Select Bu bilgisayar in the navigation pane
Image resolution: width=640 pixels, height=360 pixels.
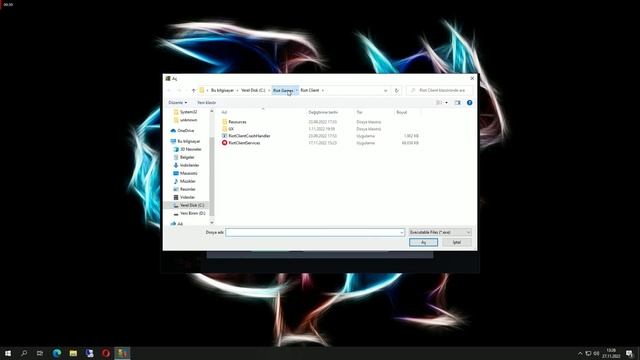click(x=189, y=141)
